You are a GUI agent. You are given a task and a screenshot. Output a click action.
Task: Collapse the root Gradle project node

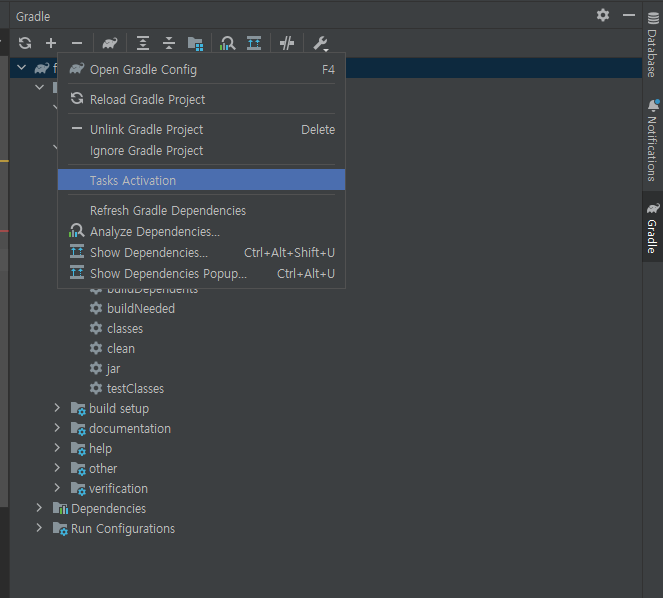point(22,67)
